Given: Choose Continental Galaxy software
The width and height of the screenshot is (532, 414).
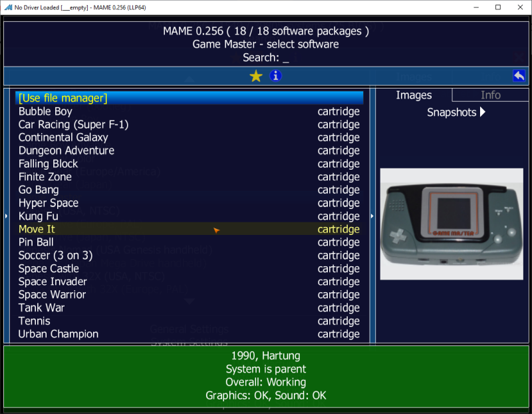Looking at the screenshot, I should [x=190, y=137].
